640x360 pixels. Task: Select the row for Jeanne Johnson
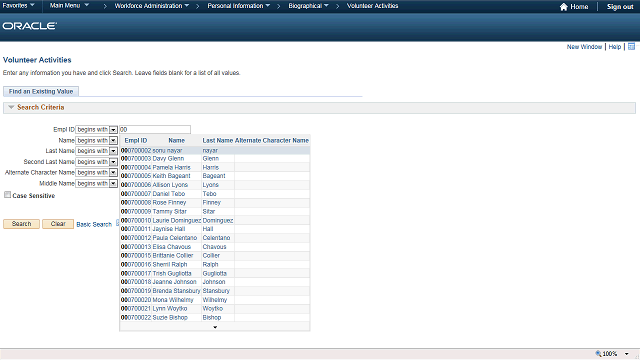tap(215, 282)
